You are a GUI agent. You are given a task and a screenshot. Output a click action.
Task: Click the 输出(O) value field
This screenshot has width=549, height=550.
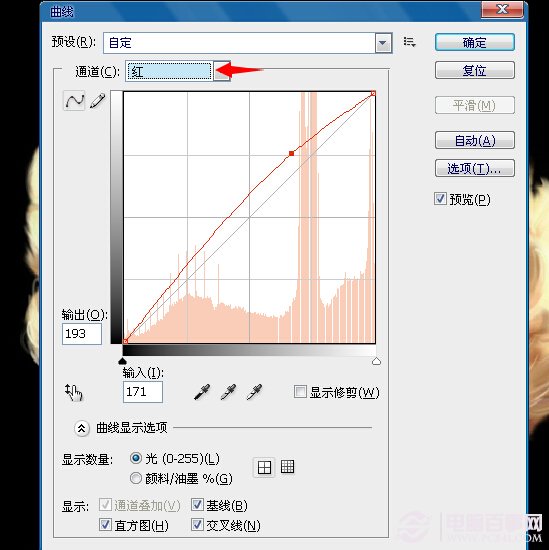(x=82, y=334)
